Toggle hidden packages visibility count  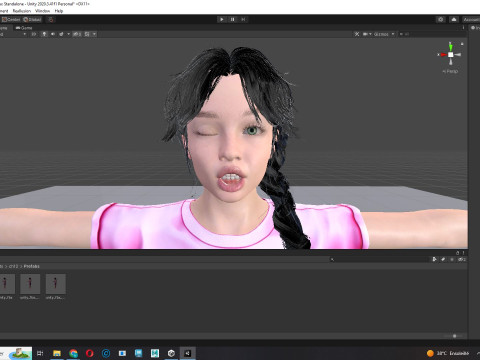pos(462,259)
